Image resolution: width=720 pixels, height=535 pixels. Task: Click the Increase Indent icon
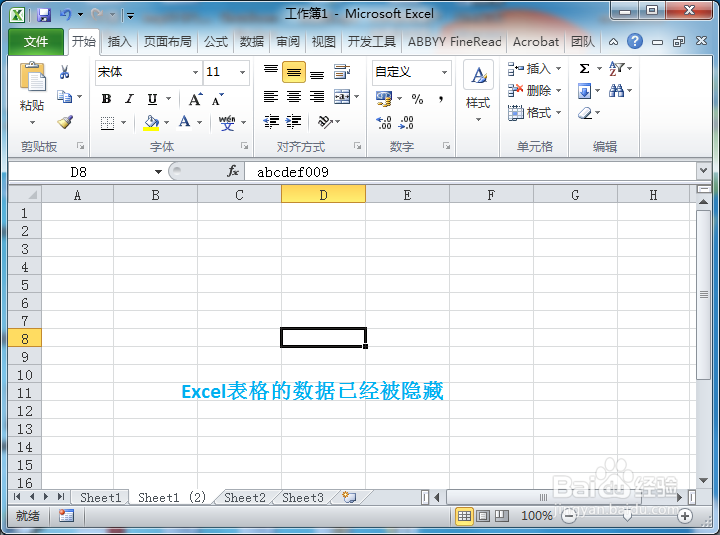coord(293,122)
